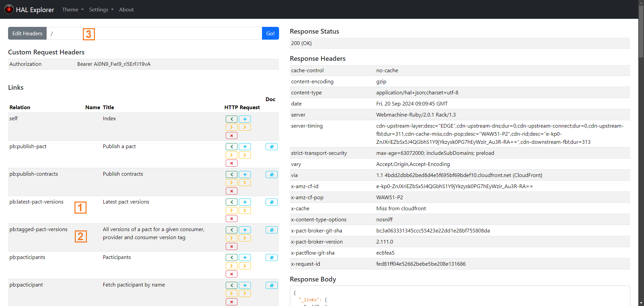644x306 pixels.
Task: Expand the yellow PUT request option for self
Action: [x=231, y=127]
